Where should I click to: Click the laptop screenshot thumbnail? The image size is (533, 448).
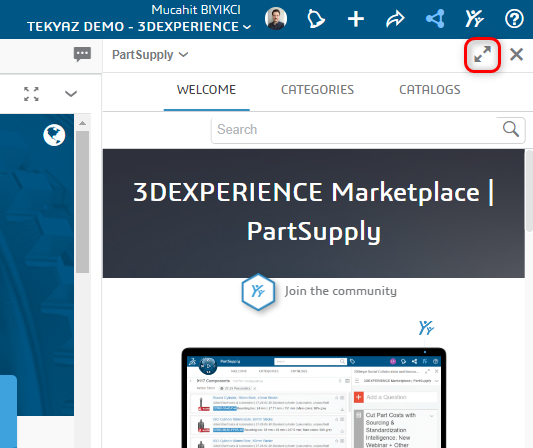[x=314, y=398]
